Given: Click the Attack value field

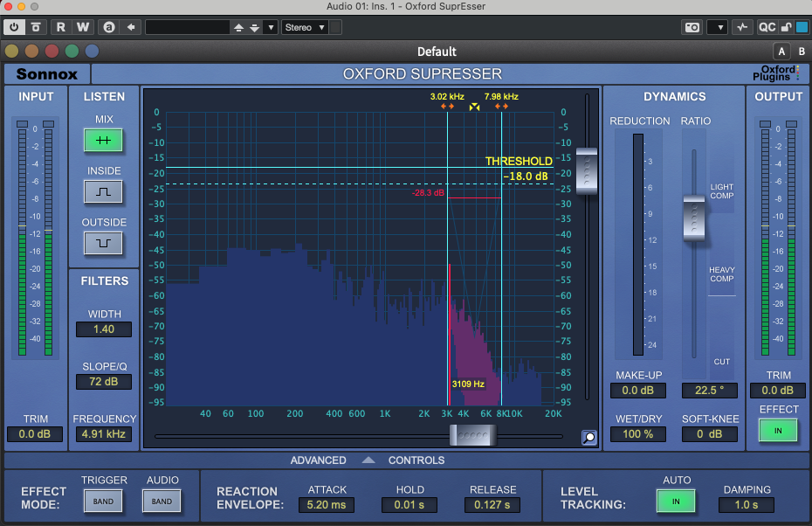Looking at the screenshot, I should click(x=327, y=505).
